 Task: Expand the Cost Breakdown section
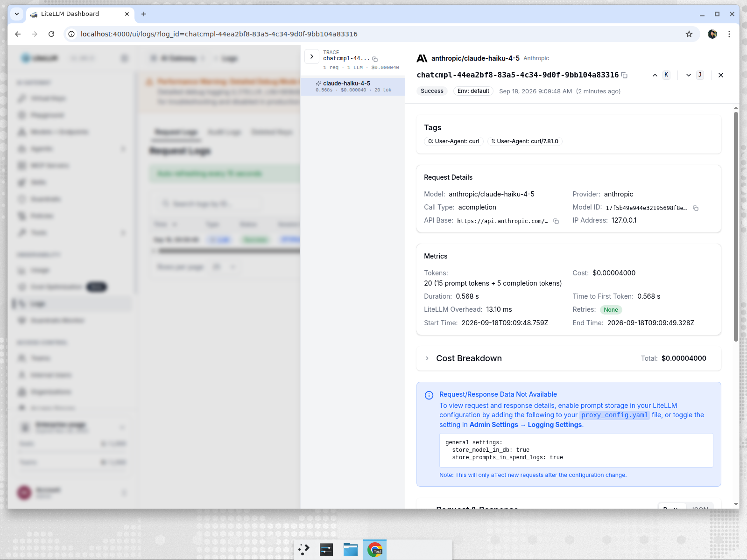(x=427, y=358)
